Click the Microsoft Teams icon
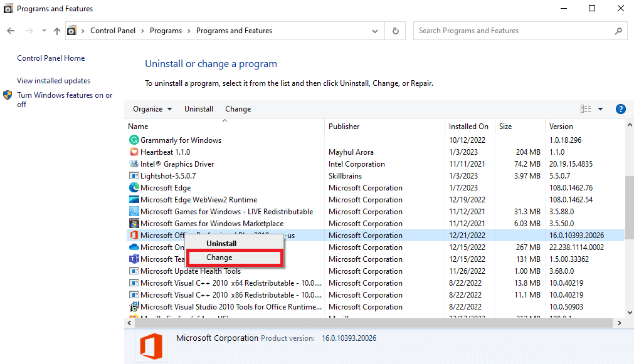 [x=134, y=259]
